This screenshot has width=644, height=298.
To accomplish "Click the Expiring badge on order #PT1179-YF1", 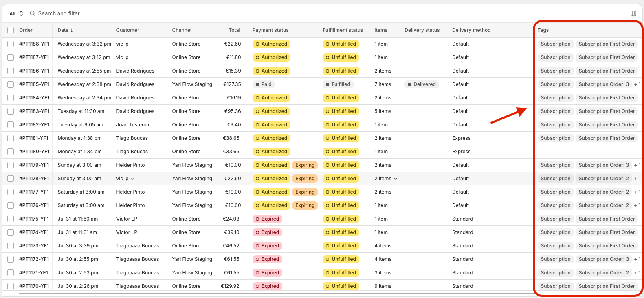I will coord(305,165).
